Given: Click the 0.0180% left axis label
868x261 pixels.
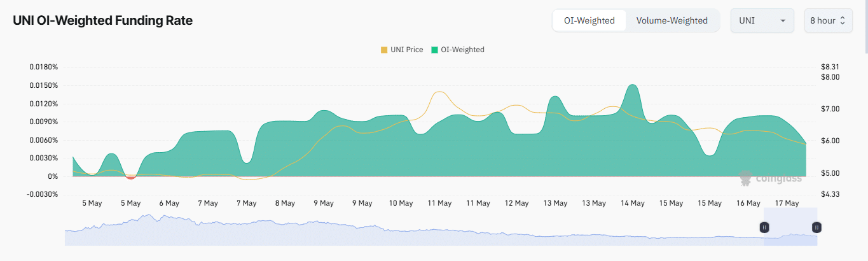Looking at the screenshot, I should pos(44,67).
